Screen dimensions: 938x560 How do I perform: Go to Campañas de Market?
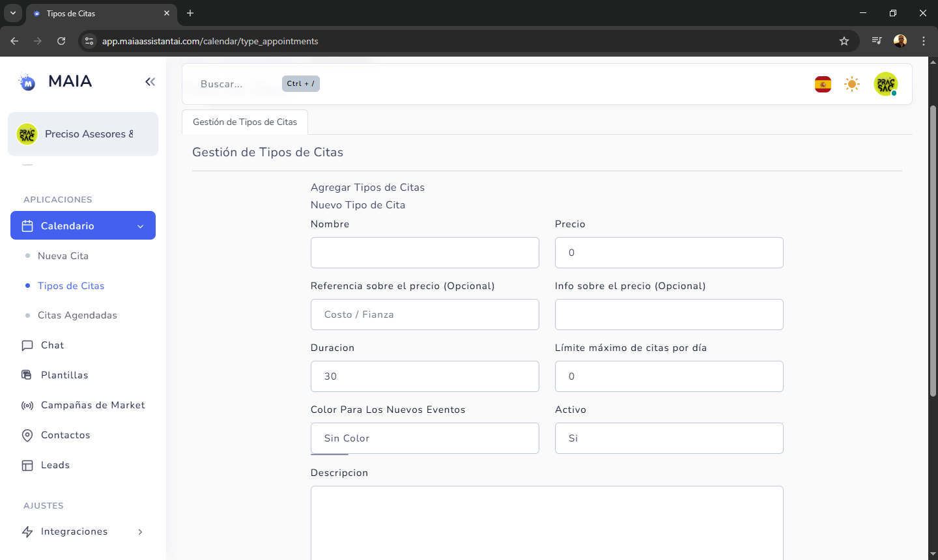click(92, 405)
